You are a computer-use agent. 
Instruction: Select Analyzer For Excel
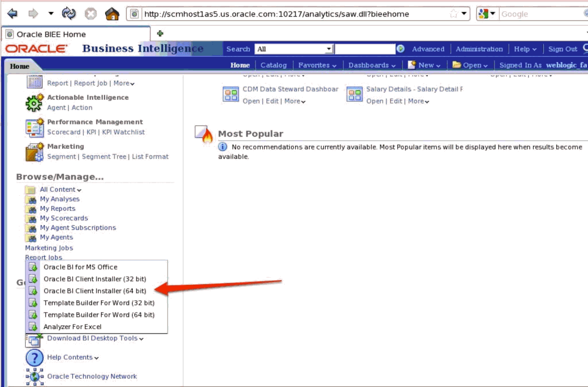point(96,327)
